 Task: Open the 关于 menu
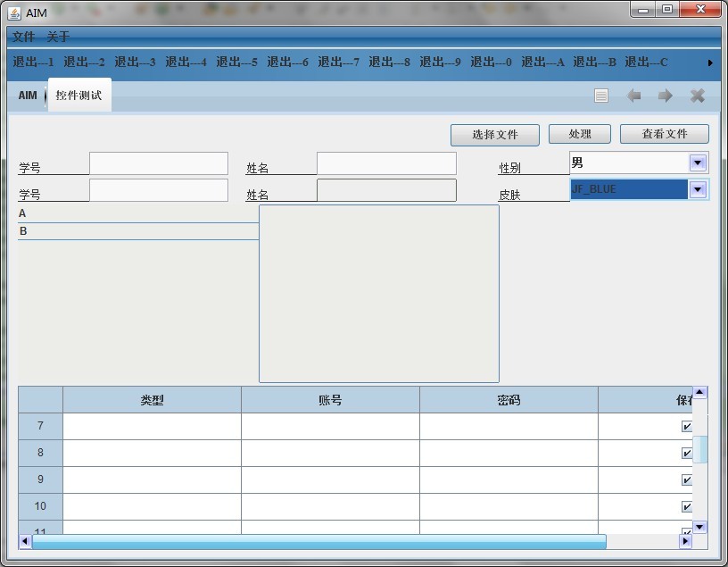(58, 37)
